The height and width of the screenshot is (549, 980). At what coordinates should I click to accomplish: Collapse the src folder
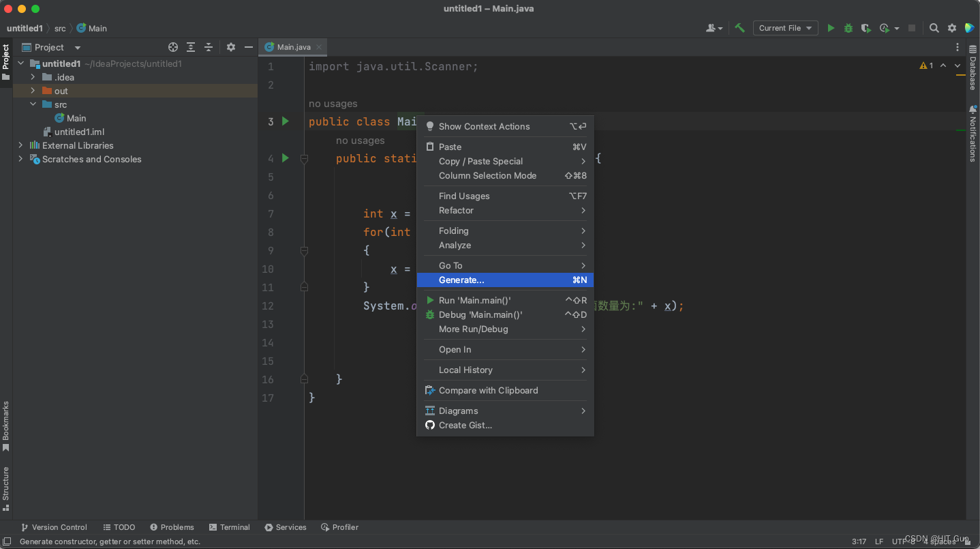pos(33,104)
